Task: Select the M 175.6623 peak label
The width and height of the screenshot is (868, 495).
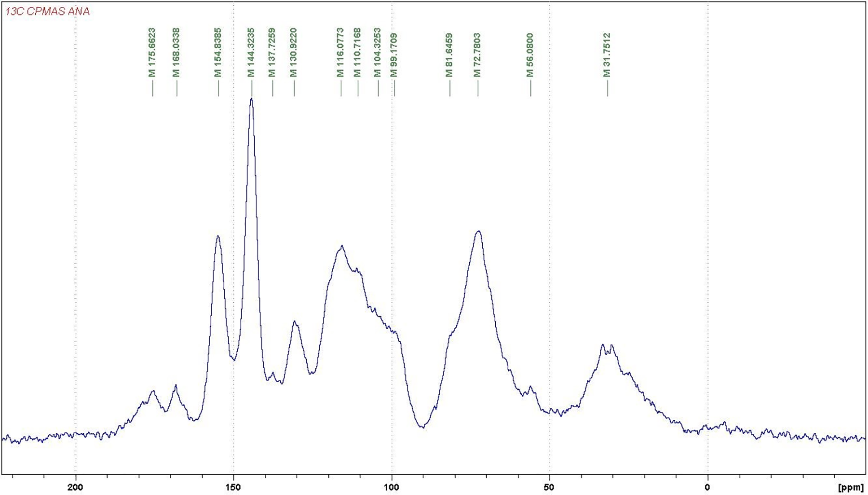Action: coord(152,53)
